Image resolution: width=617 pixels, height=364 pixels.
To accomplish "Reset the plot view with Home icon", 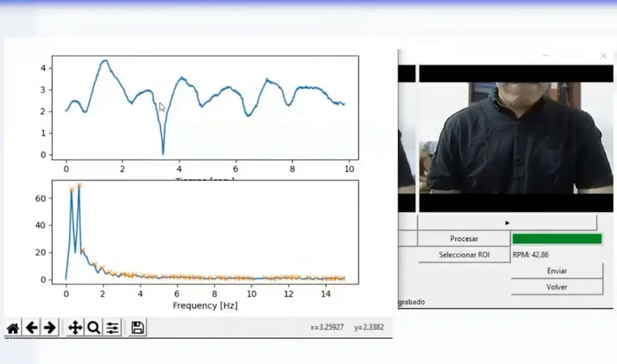I will click(12, 328).
